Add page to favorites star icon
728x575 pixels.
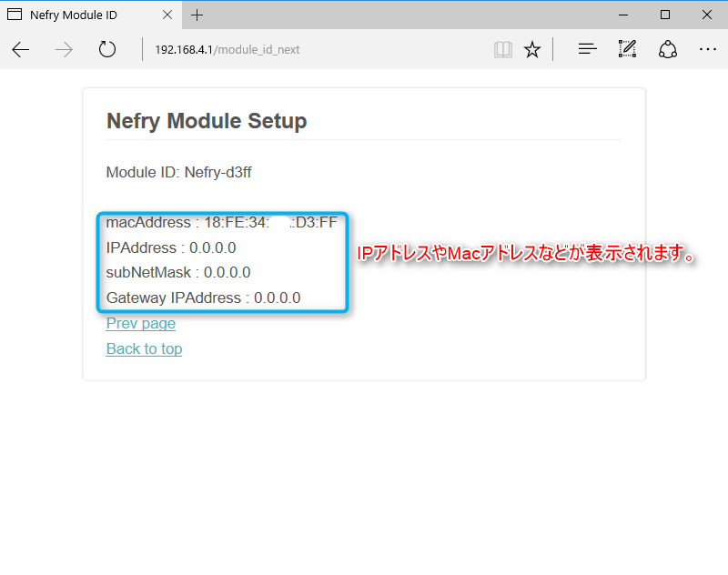click(x=532, y=49)
